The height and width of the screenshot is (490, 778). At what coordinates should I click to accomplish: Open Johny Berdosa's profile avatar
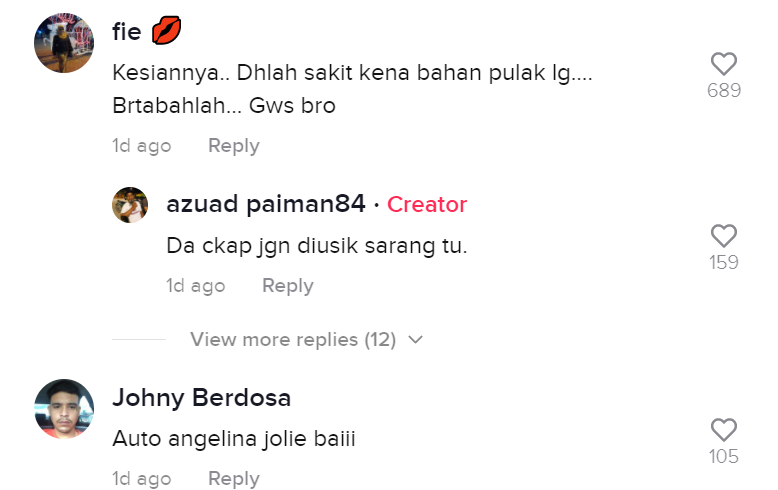[64, 409]
